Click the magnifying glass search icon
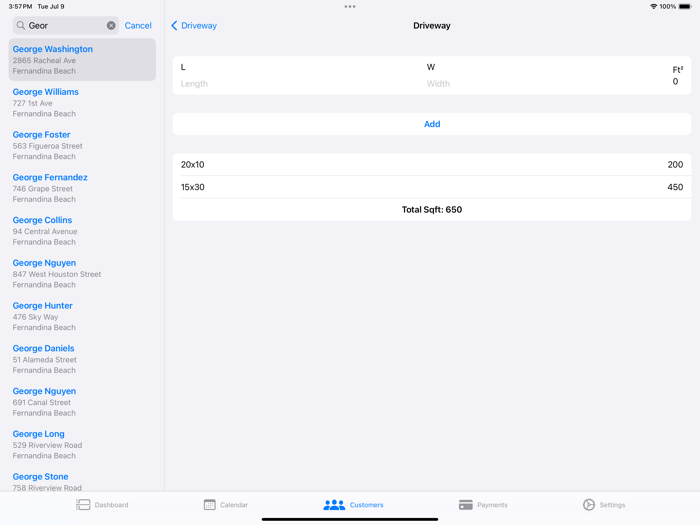700x525 pixels. click(21, 25)
